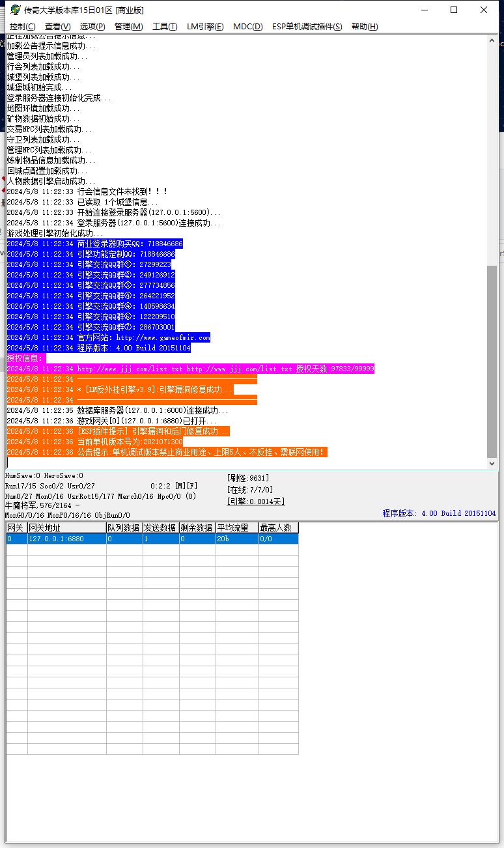Minimize the 传奇大学版本库 window

click(425, 10)
